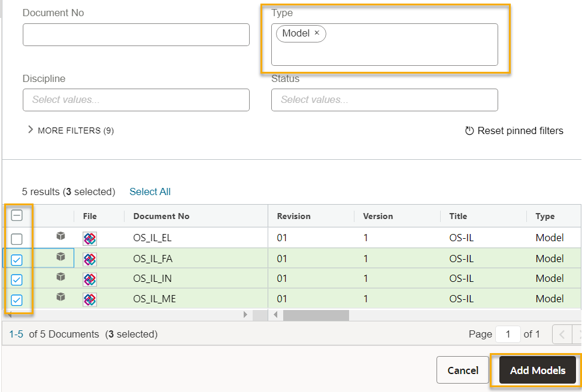Image resolution: width=582 pixels, height=392 pixels.
Task: Remove the Model tag from Type filter
Action: tap(317, 33)
